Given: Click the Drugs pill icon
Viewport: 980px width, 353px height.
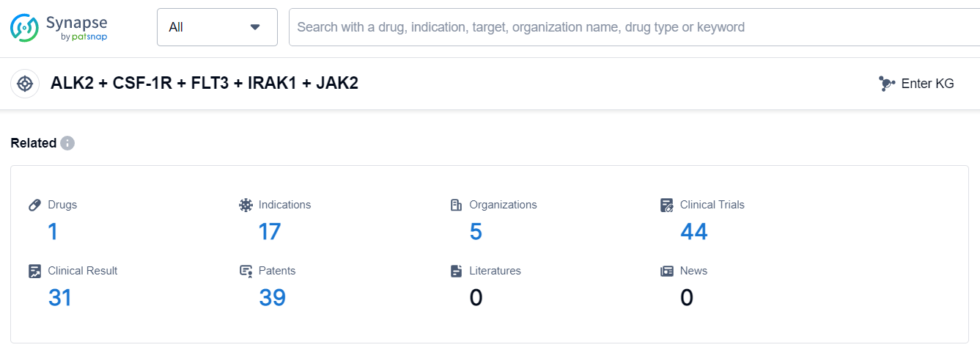Looking at the screenshot, I should (x=34, y=205).
